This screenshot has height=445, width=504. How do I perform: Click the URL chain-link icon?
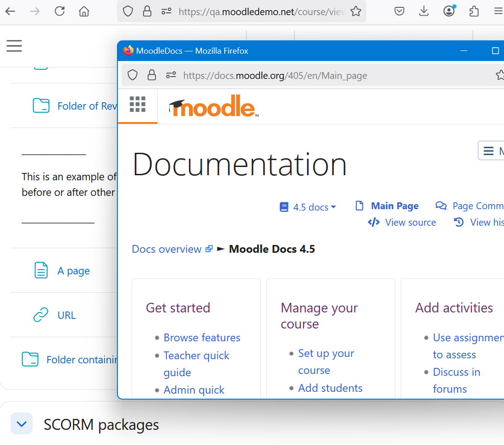(x=41, y=315)
